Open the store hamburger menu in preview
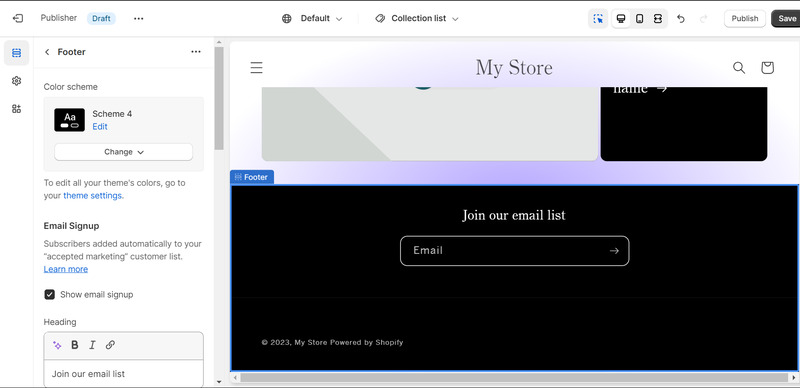Viewport: 800px width, 388px height. 256,67
